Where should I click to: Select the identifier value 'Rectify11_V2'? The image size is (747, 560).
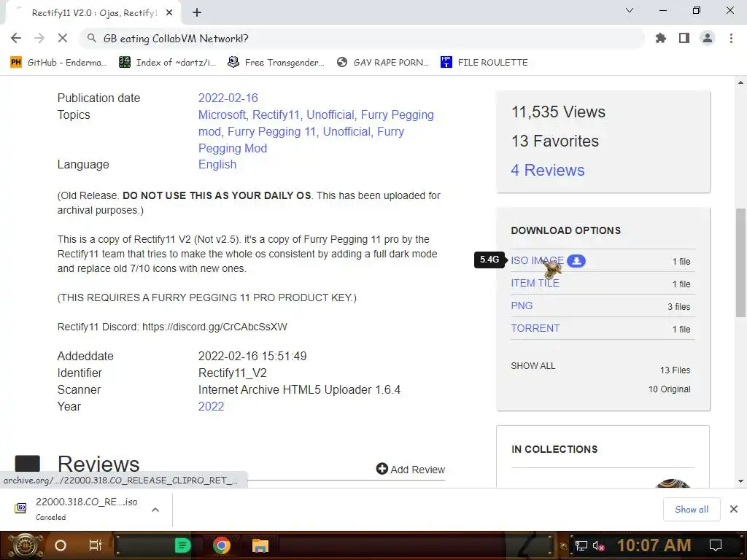pos(233,373)
